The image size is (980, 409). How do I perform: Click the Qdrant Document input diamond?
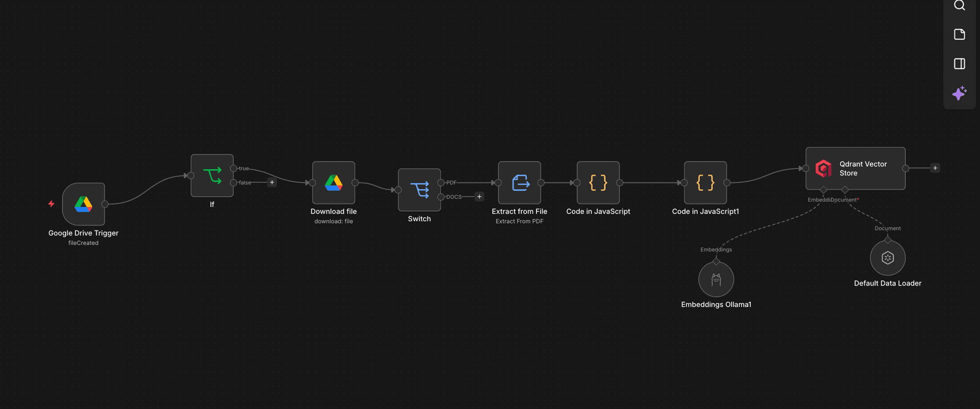pos(845,190)
